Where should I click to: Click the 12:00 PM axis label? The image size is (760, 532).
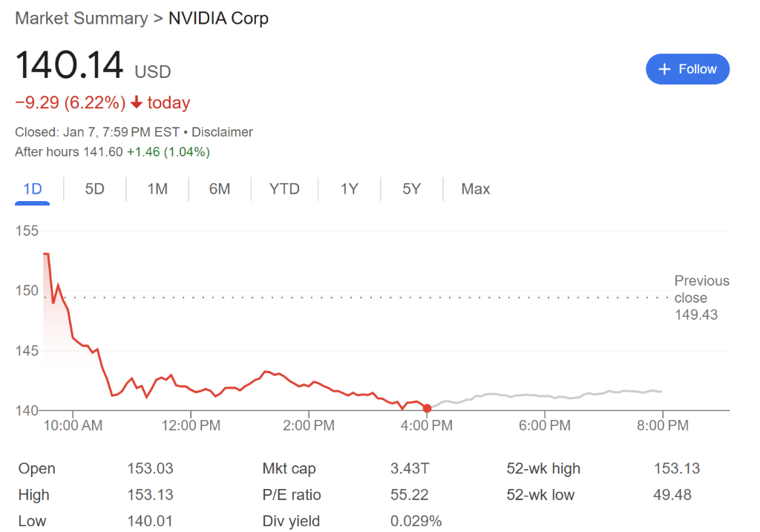[191, 425]
